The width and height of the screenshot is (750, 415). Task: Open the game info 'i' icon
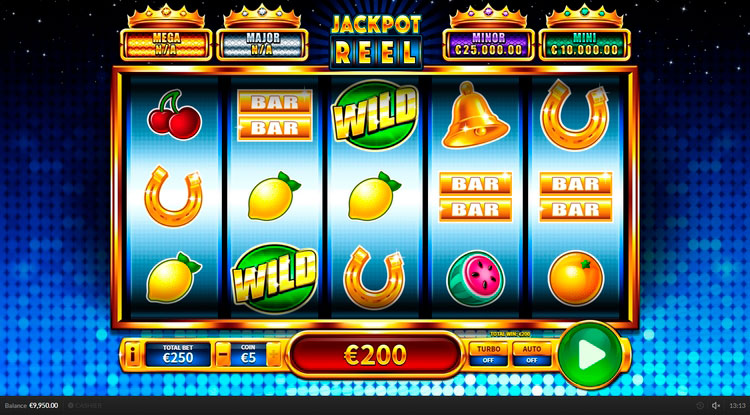click(x=132, y=355)
